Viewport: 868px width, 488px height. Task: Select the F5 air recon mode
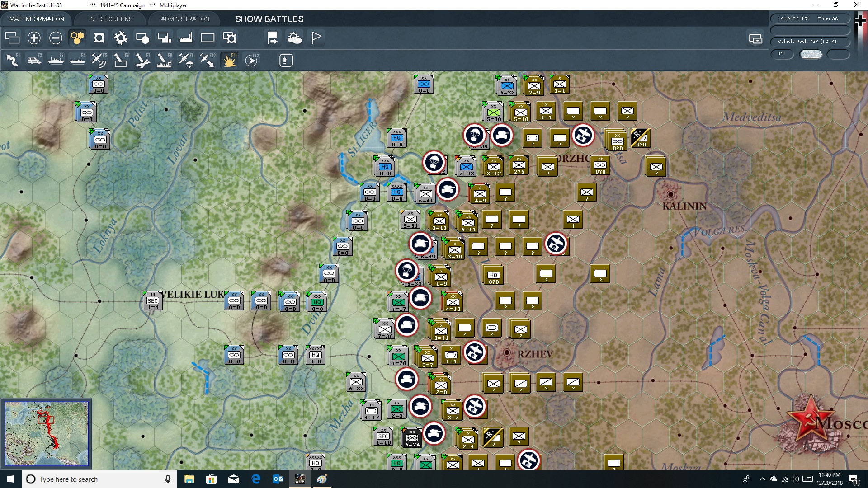99,60
